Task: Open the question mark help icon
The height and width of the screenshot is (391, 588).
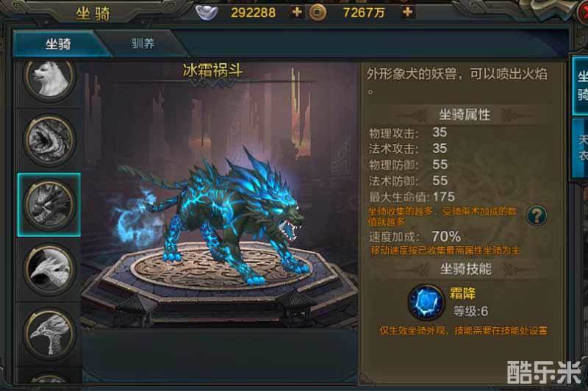Action: pos(537,215)
